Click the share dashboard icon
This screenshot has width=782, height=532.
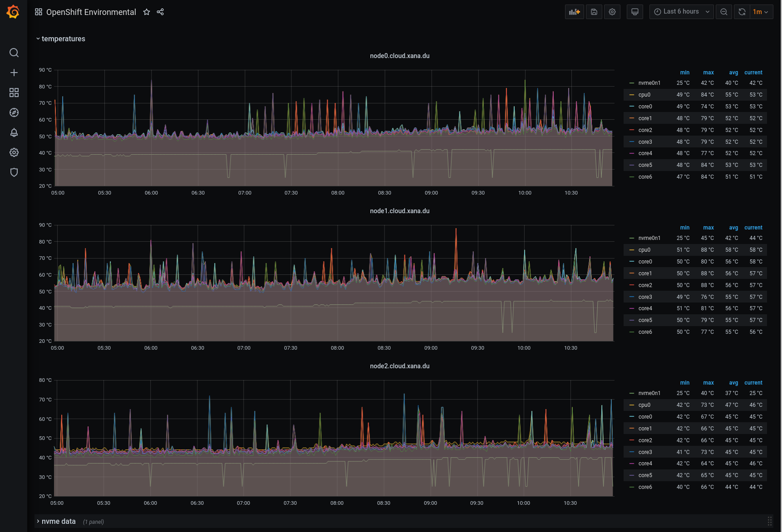[x=160, y=12]
